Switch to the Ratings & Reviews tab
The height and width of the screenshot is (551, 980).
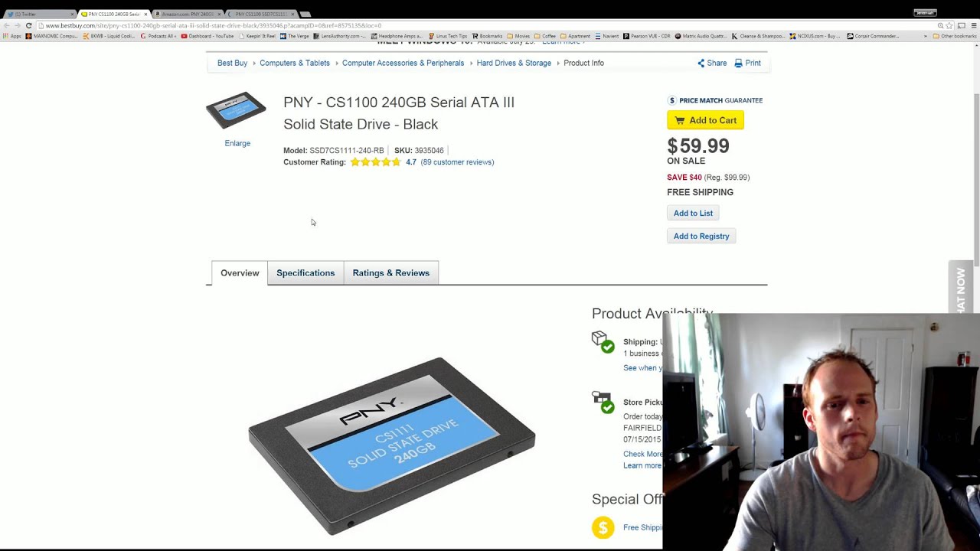[x=391, y=273]
